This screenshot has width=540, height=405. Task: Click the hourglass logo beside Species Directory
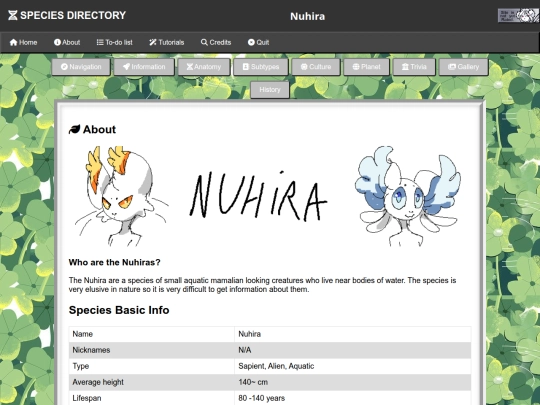point(13,15)
